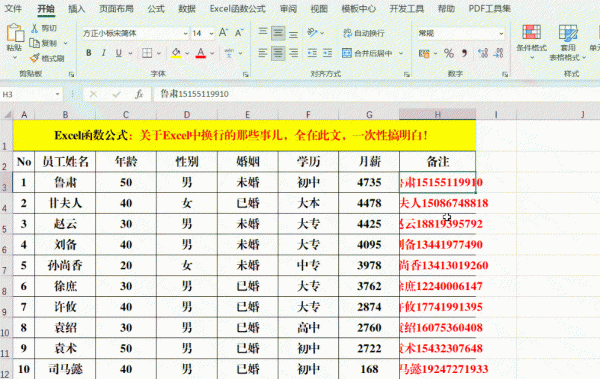Open Format as Table (套用表格格式)
600x379 pixels.
(x=568, y=42)
